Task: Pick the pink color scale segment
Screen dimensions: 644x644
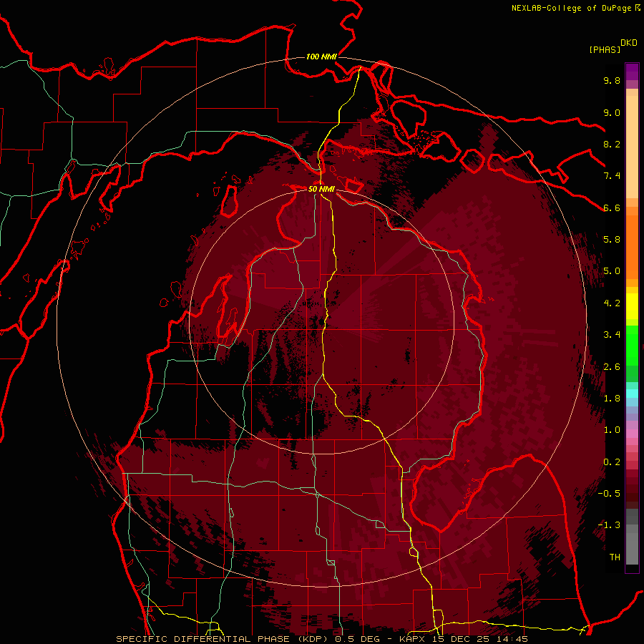Action: click(632, 434)
